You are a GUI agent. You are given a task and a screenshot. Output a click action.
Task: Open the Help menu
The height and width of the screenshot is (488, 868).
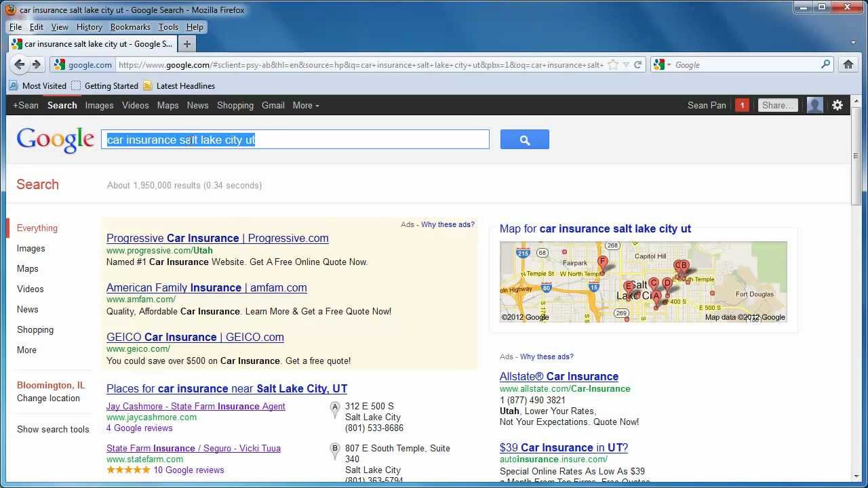point(195,27)
